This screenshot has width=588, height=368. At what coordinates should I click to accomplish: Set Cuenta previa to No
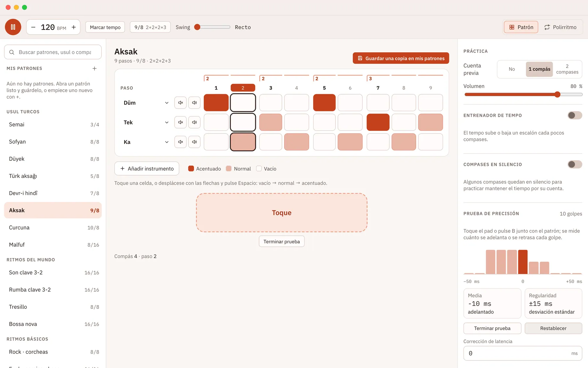[x=512, y=69]
